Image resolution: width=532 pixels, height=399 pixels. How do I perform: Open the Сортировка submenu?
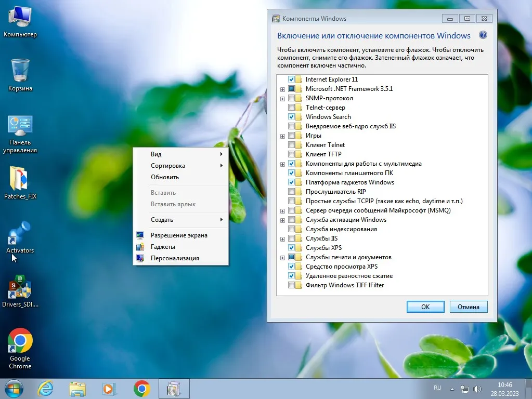[x=181, y=166]
